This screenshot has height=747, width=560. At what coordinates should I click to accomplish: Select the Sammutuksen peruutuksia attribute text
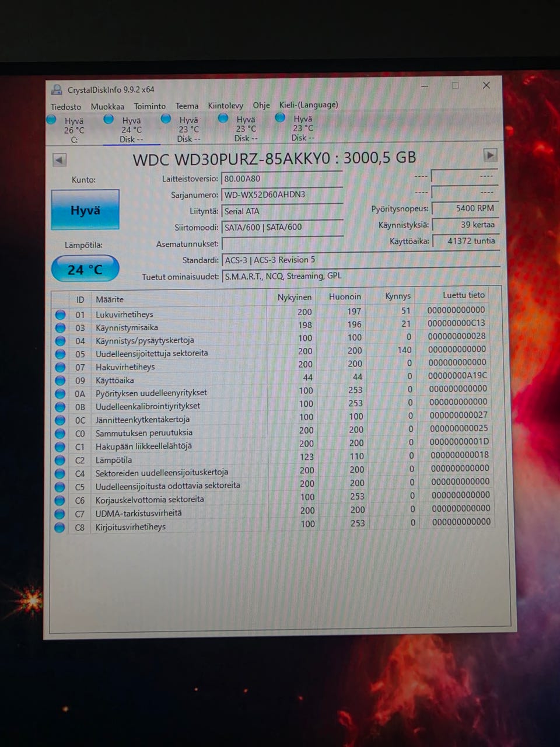point(144,432)
